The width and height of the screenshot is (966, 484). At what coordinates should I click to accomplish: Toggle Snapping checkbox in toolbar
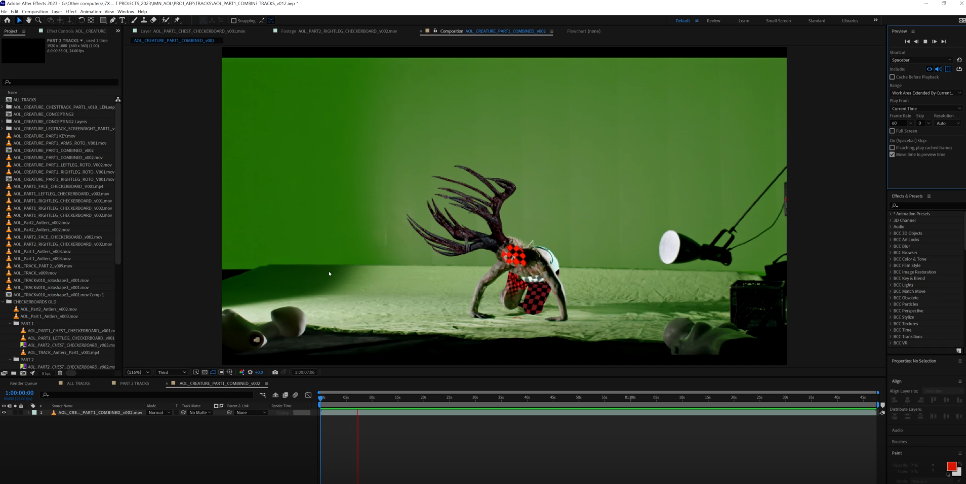pos(233,20)
